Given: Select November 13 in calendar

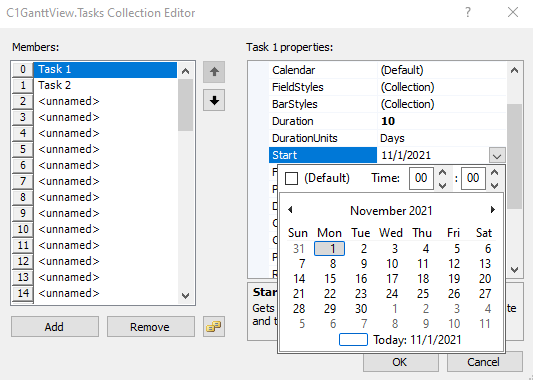Looking at the screenshot, I should click(485, 264).
